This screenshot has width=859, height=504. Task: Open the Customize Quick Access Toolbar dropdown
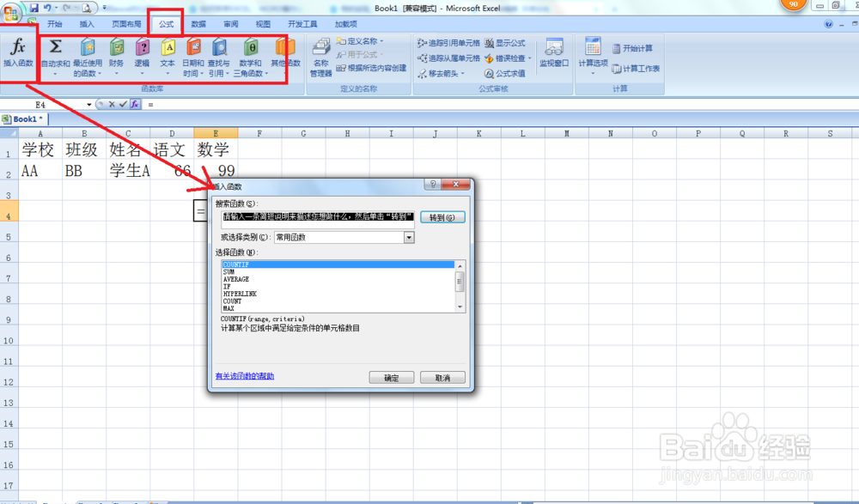pyautogui.click(x=104, y=8)
